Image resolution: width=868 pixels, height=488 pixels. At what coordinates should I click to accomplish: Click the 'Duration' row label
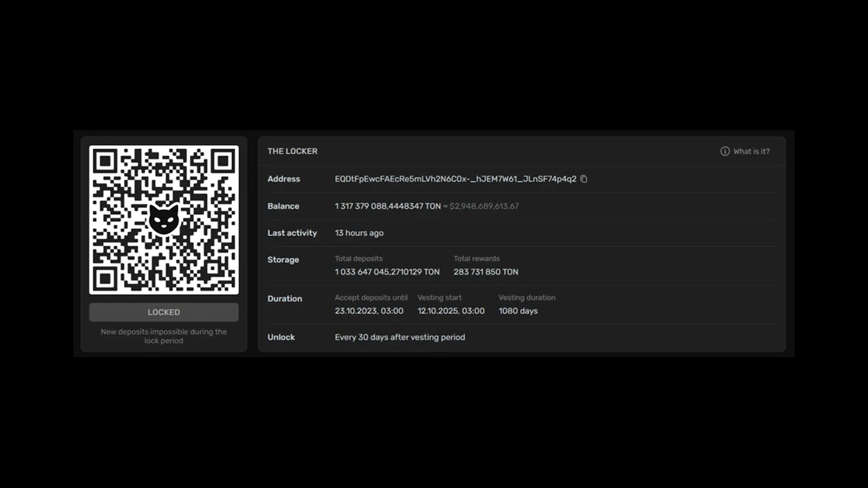(x=285, y=299)
